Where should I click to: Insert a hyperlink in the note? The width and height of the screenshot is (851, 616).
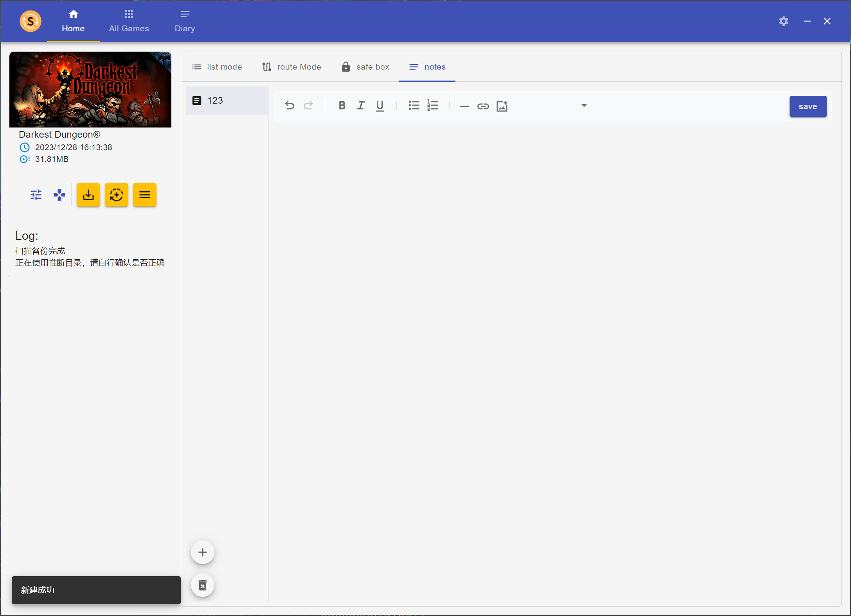point(483,106)
